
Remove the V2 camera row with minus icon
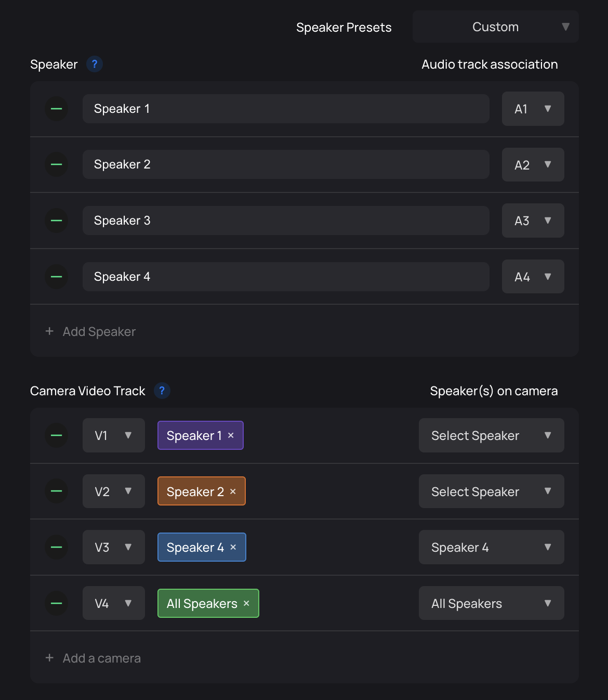(56, 491)
